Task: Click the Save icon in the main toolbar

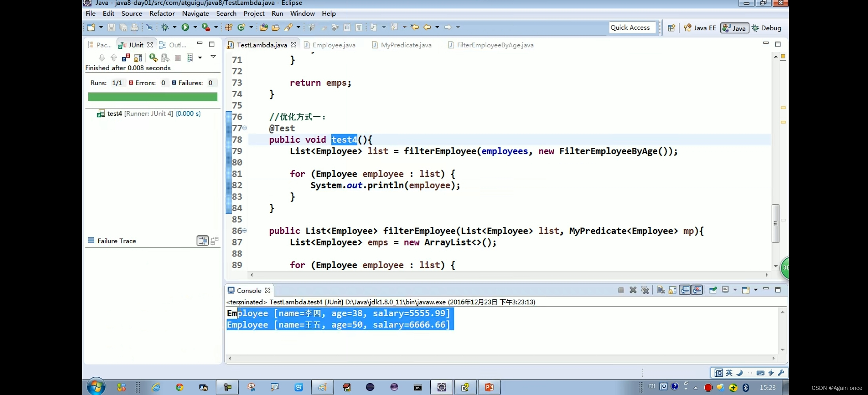Action: coord(111,27)
